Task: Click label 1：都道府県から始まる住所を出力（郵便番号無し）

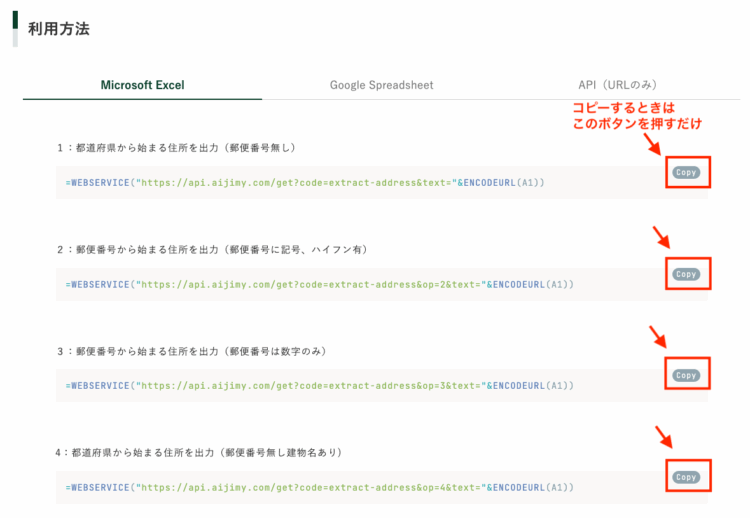Action: [x=176, y=148]
